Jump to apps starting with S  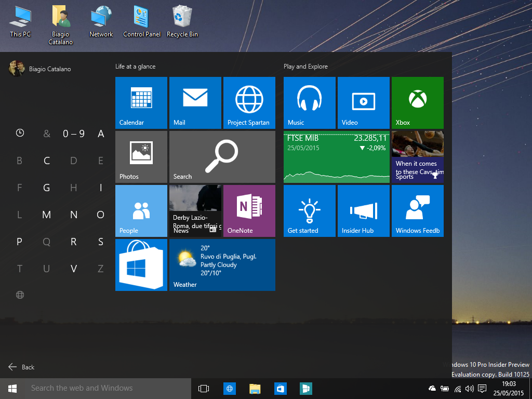tap(101, 242)
